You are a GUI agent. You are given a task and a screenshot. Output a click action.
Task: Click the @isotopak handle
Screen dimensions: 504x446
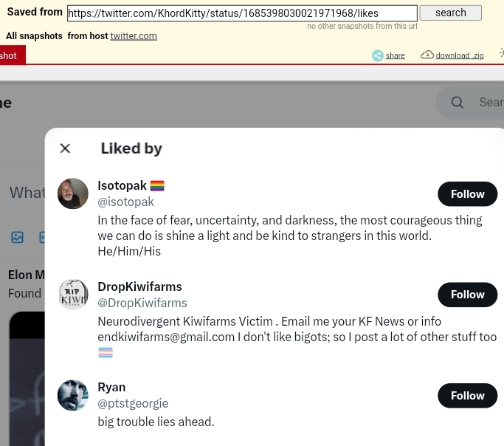(125, 202)
